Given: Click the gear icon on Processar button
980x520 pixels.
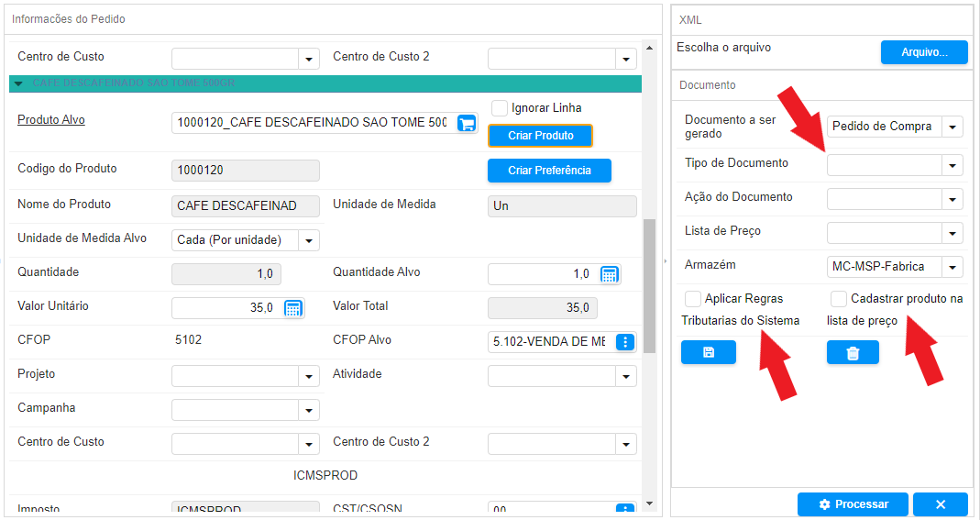Looking at the screenshot, I should 824,504.
